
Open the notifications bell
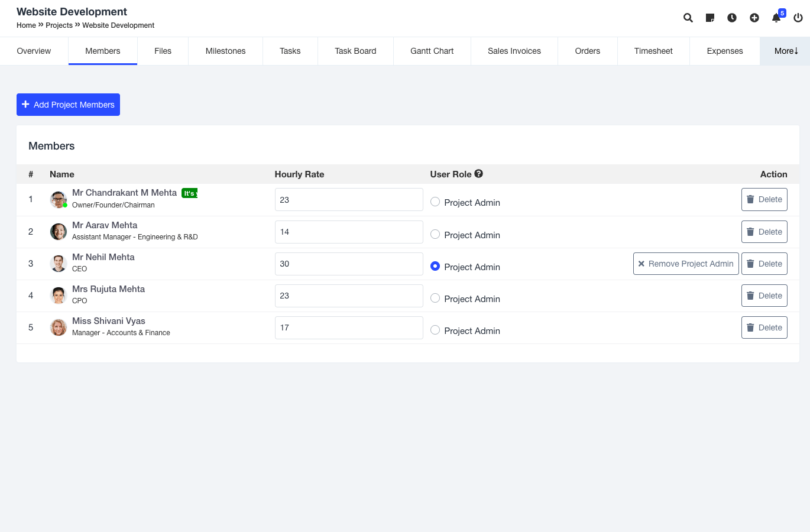click(x=776, y=18)
